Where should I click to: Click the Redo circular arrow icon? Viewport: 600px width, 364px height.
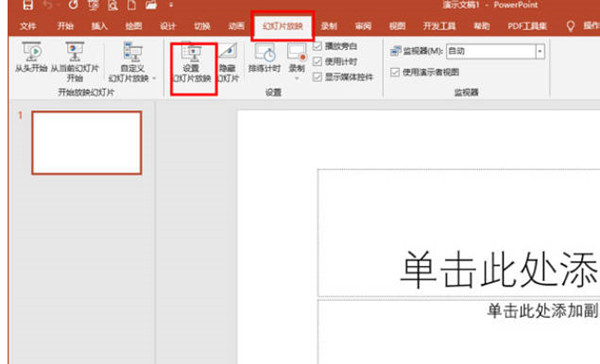[73, 5]
